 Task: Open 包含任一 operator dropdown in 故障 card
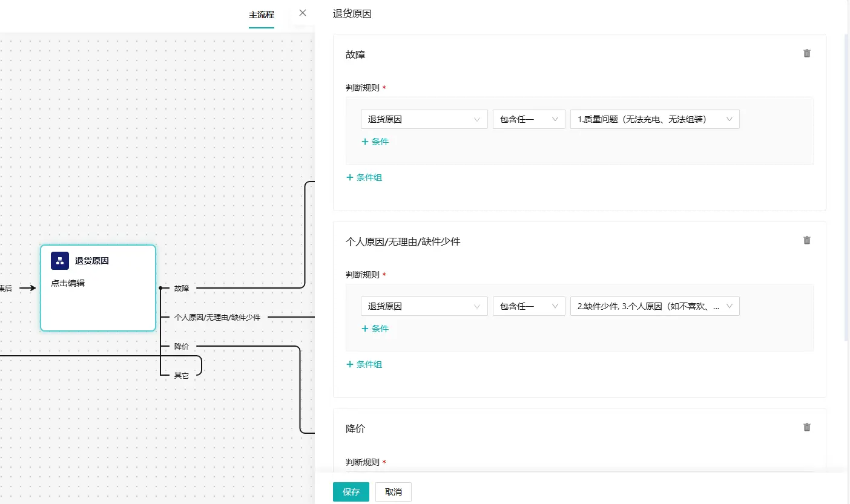click(x=529, y=119)
